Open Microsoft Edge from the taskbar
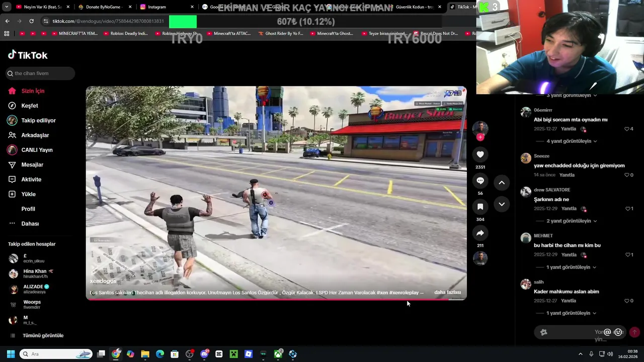The width and height of the screenshot is (644, 362). (x=160, y=354)
